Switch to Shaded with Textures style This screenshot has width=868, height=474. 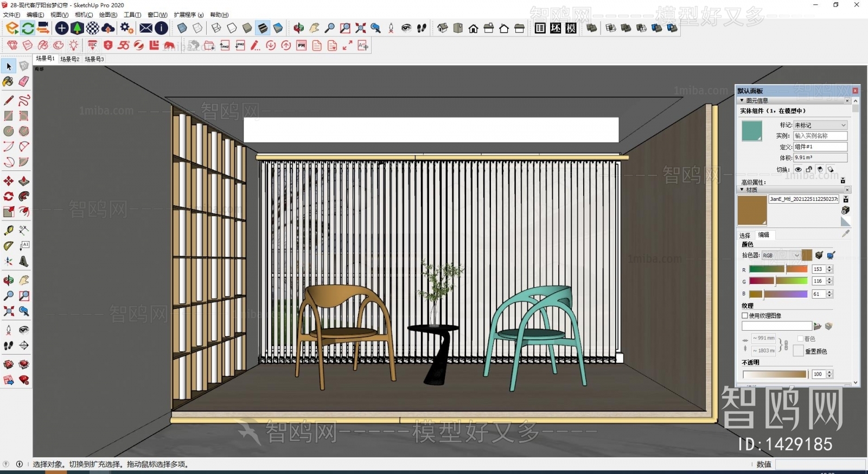tap(263, 28)
